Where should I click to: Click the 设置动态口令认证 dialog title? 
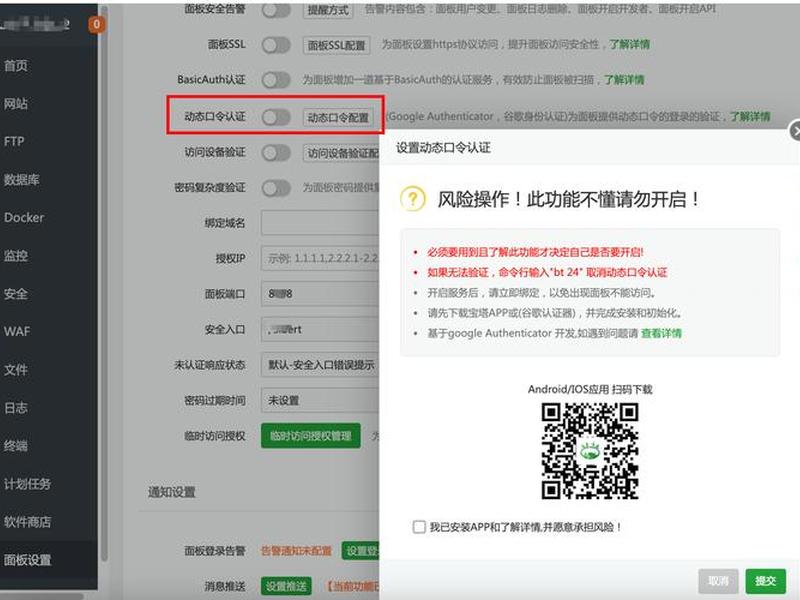443,148
